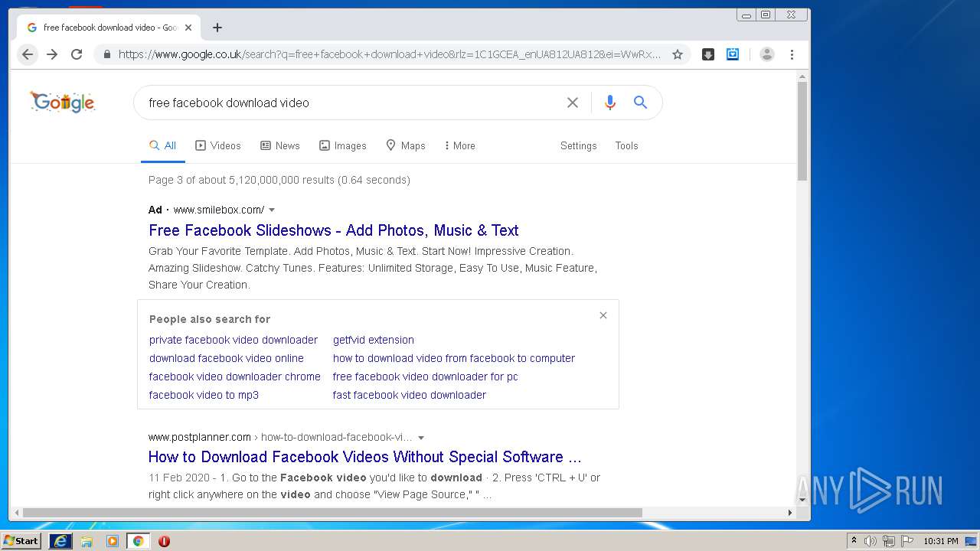Switch to the All results tab
The width and height of the screenshot is (980, 551).
(x=163, y=145)
